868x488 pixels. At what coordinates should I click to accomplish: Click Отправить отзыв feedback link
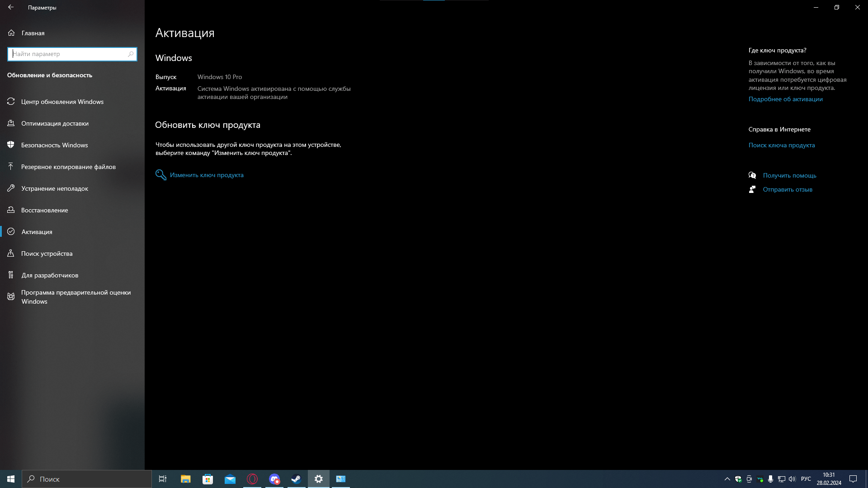787,189
